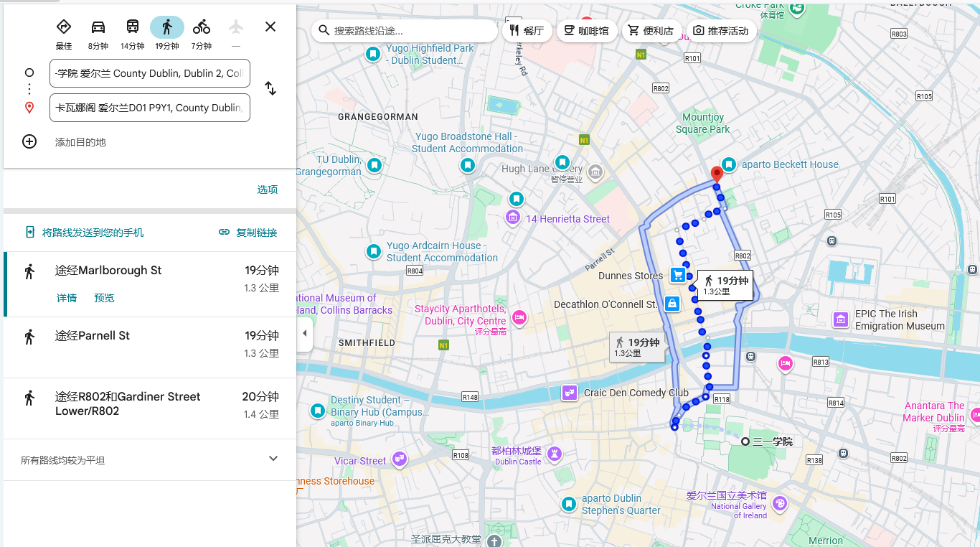Screen dimensions: 980x547
Task: Swap origin and destination with reverse arrows
Action: pyautogui.click(x=270, y=88)
